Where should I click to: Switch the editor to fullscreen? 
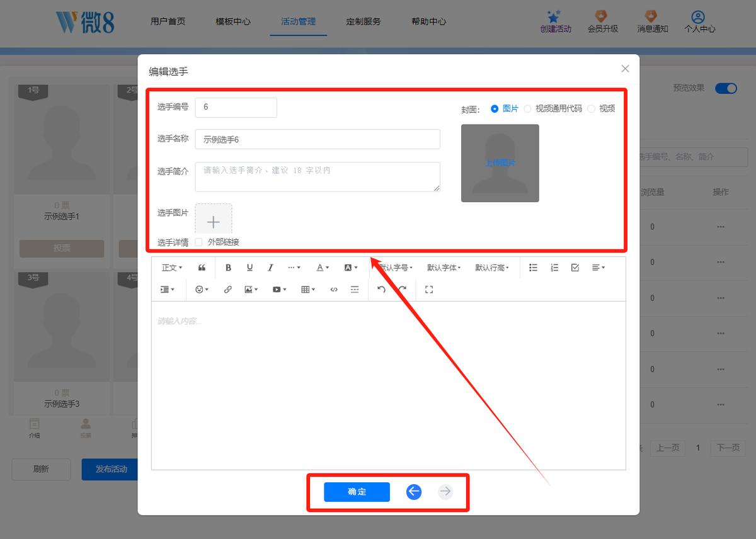(429, 290)
